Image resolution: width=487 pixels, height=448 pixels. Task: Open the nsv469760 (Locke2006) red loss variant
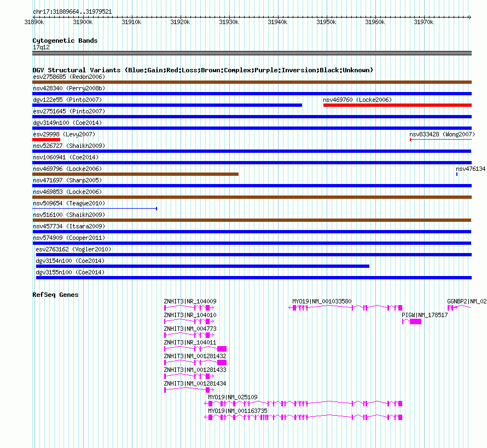pos(398,105)
